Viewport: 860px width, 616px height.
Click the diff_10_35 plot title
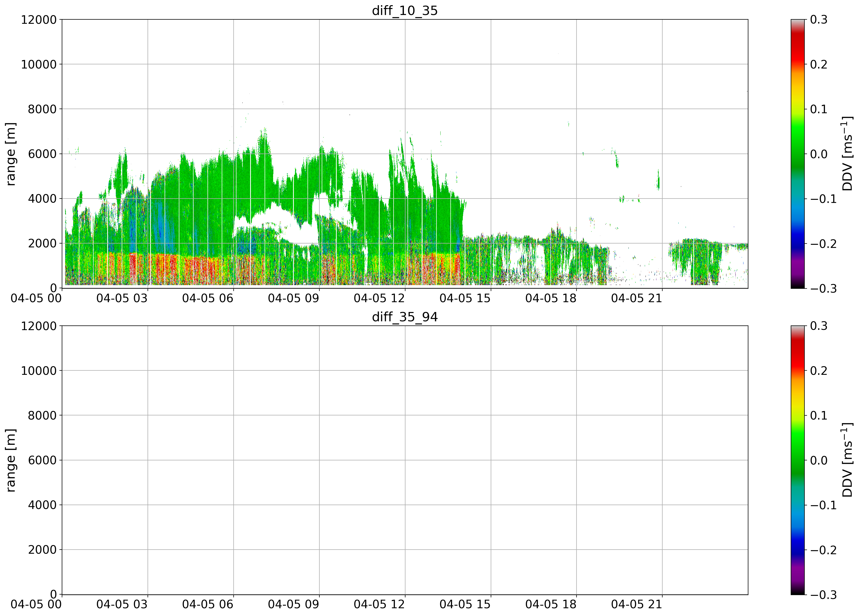click(405, 11)
